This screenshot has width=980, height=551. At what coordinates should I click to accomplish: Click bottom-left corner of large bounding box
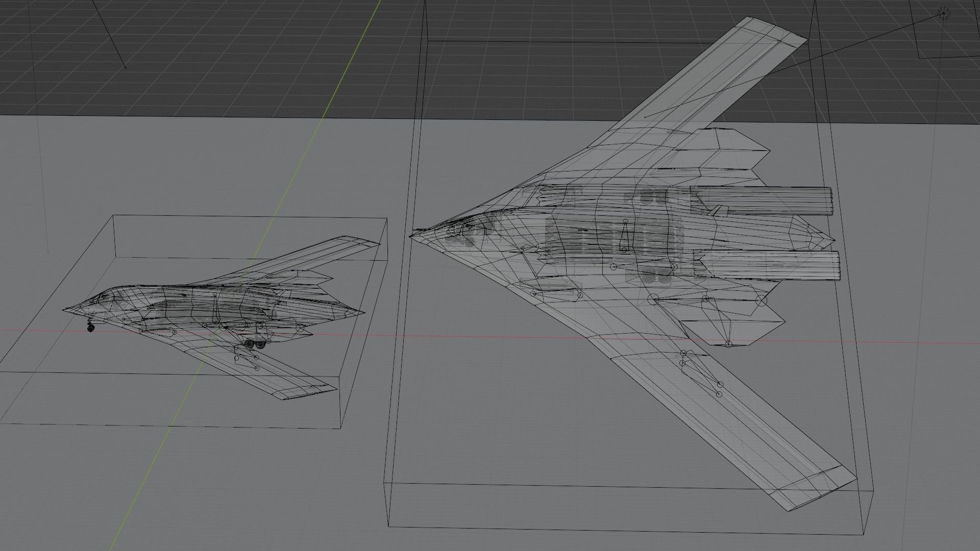389,527
